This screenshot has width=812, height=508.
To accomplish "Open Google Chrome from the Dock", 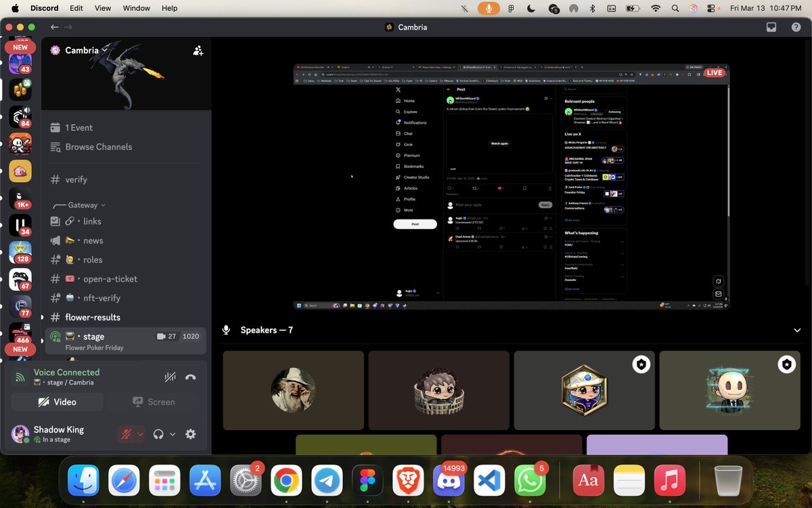I will pyautogui.click(x=286, y=481).
